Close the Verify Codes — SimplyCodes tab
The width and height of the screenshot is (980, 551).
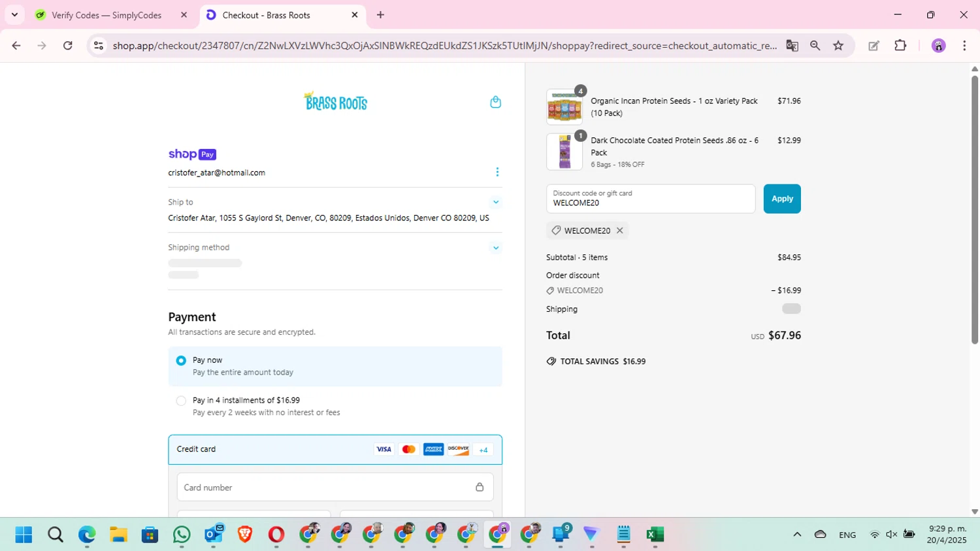[184, 15]
